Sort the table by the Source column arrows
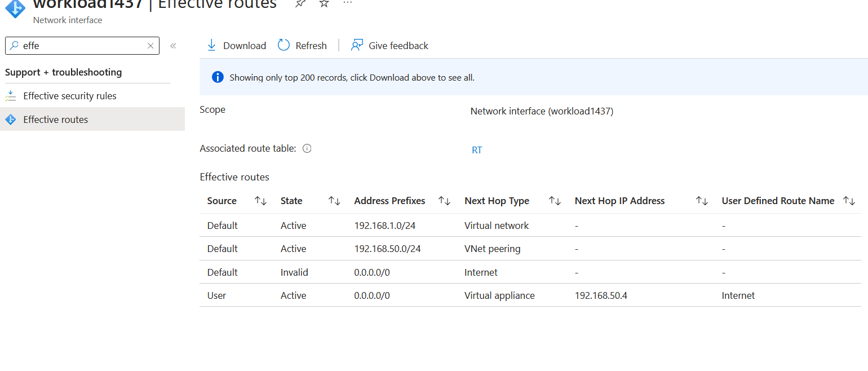This screenshot has width=868, height=371. [x=260, y=201]
